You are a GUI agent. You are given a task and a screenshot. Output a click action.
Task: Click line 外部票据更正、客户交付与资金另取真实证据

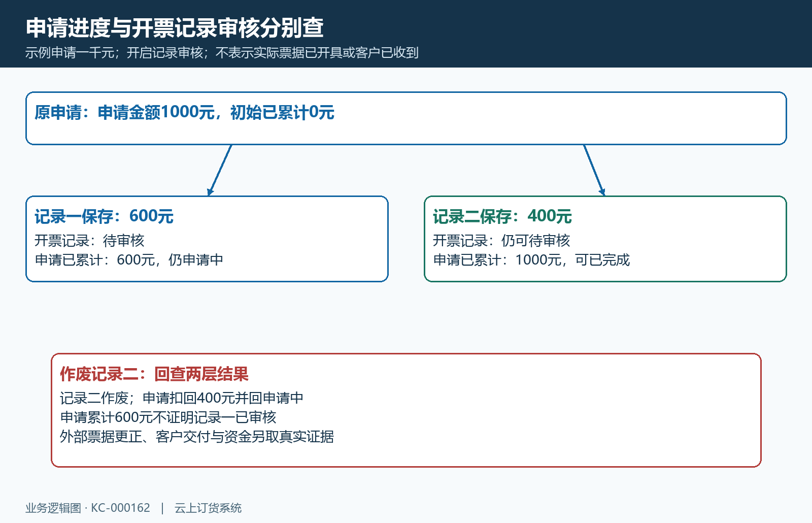(197, 436)
